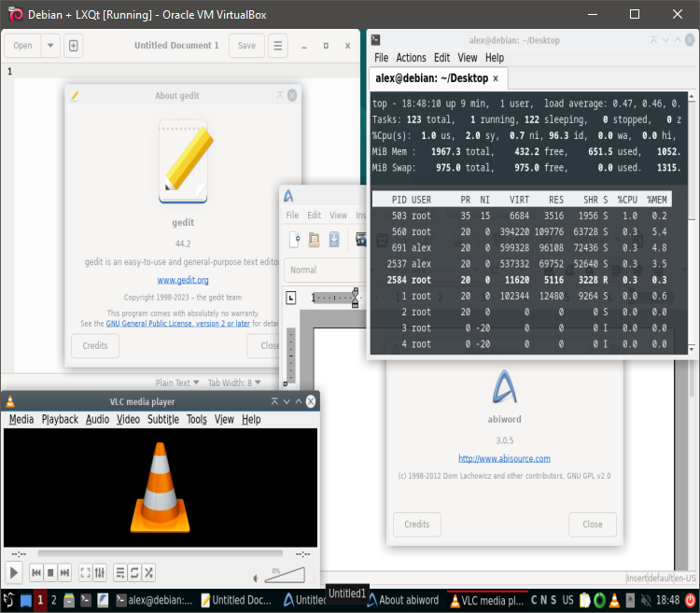Image resolution: width=700 pixels, height=613 pixels.
Task: Open file manager quick-launch icon
Action: coord(69,601)
